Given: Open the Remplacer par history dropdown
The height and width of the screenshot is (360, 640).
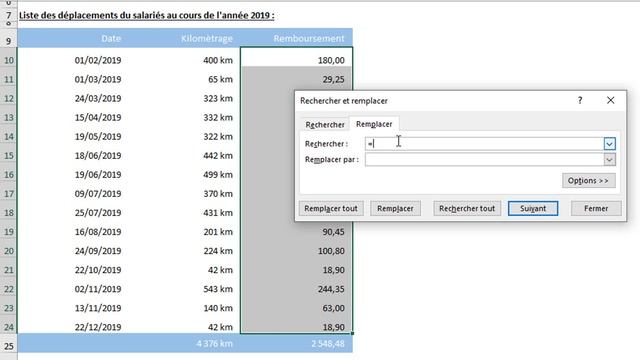Looking at the screenshot, I should click(609, 160).
